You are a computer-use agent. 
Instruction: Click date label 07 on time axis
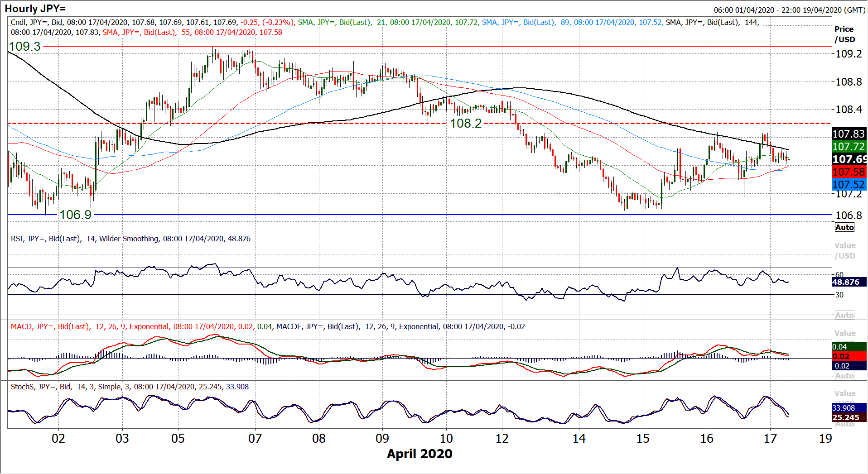(255, 438)
